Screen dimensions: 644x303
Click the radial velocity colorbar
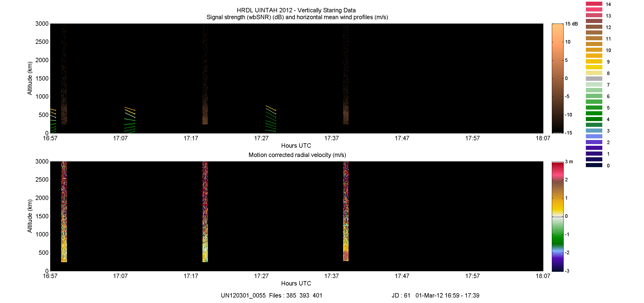pyautogui.click(x=558, y=216)
